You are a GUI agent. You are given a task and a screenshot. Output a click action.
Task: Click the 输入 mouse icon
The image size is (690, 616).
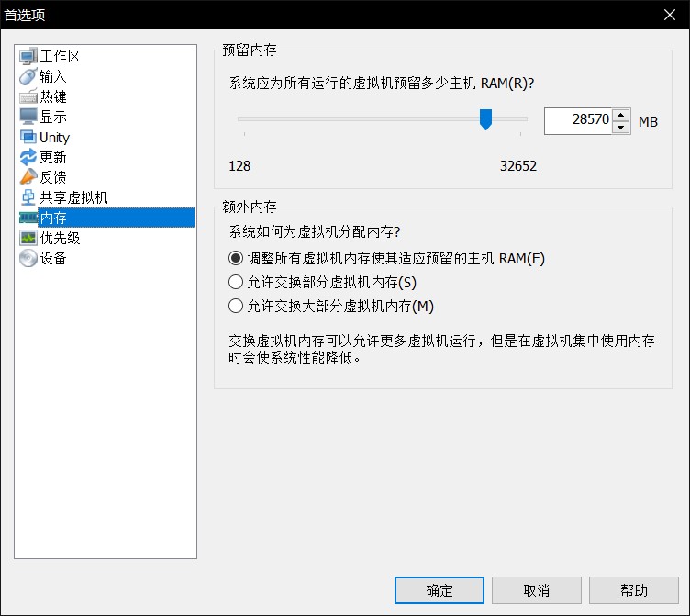pyautogui.click(x=28, y=76)
